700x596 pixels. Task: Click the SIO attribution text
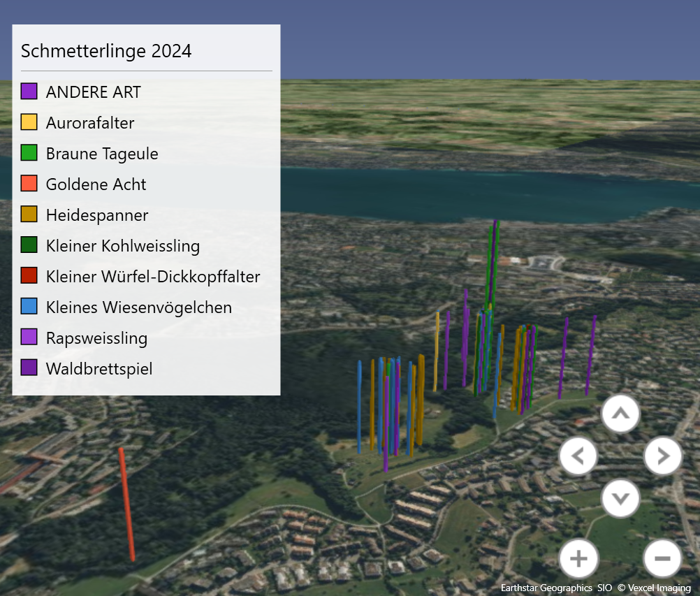pyautogui.click(x=604, y=588)
